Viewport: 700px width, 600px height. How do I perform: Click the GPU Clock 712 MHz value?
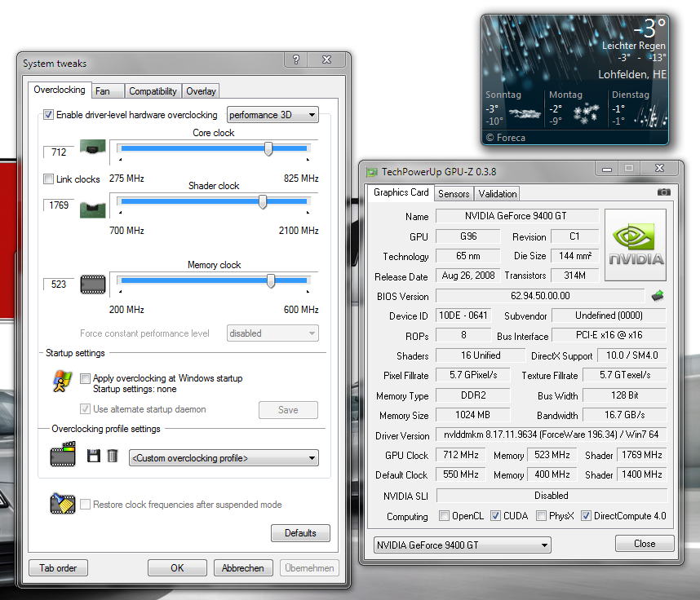[461, 455]
